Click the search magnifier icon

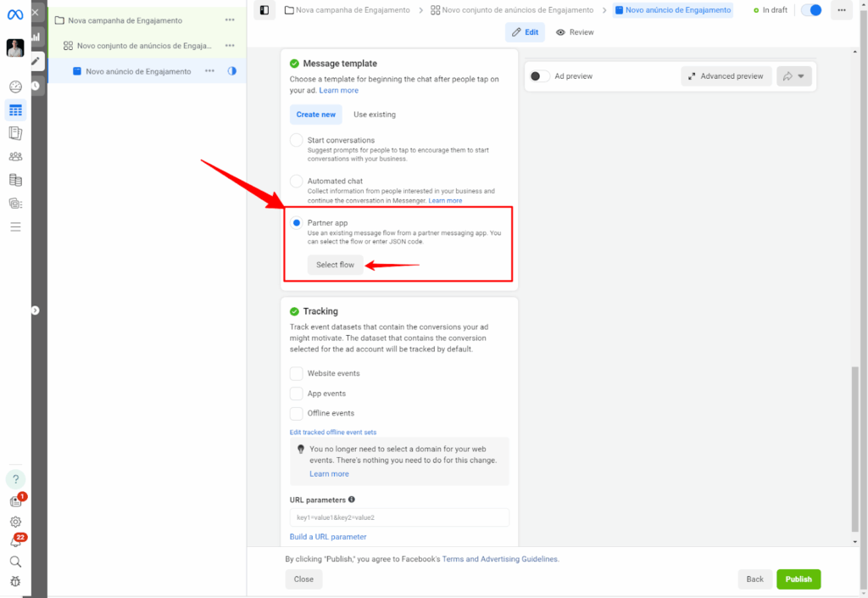(x=15, y=562)
